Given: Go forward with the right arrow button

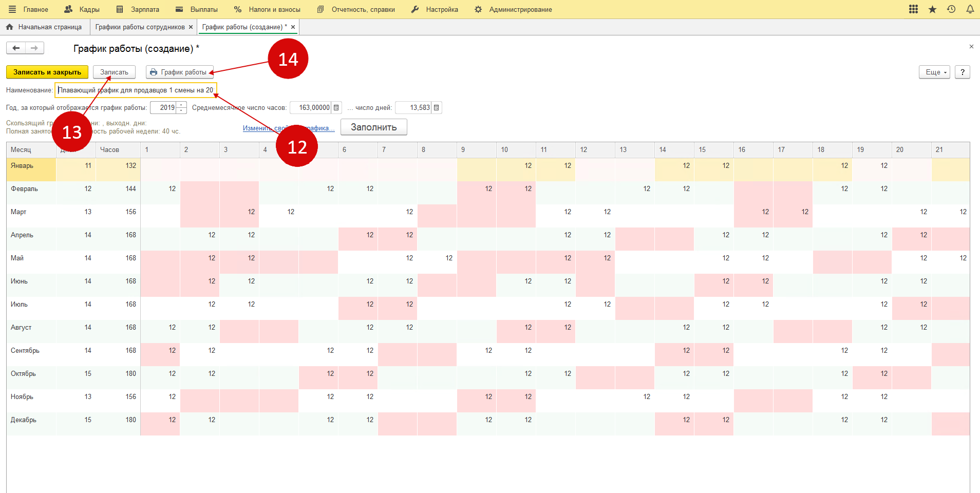Looking at the screenshot, I should pyautogui.click(x=34, y=48).
